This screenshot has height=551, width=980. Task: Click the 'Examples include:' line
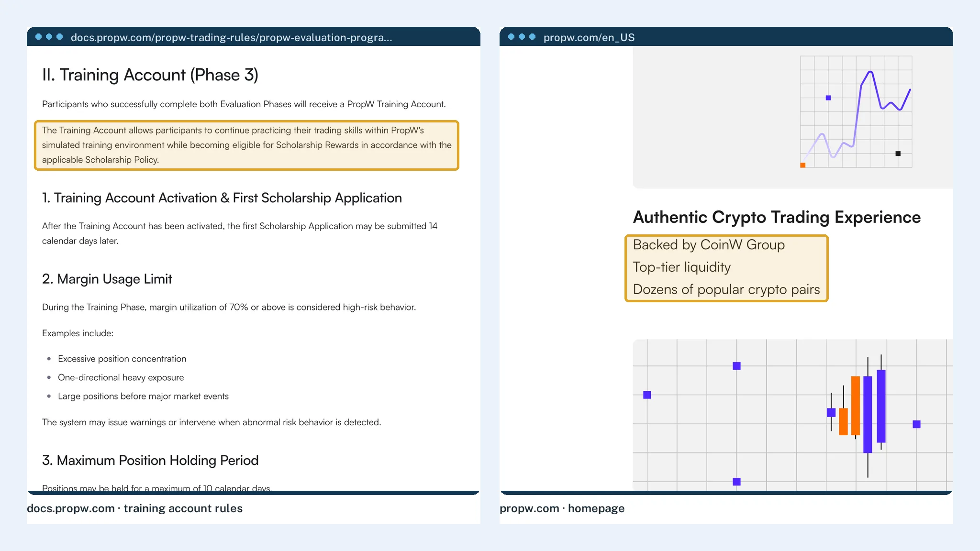78,333
